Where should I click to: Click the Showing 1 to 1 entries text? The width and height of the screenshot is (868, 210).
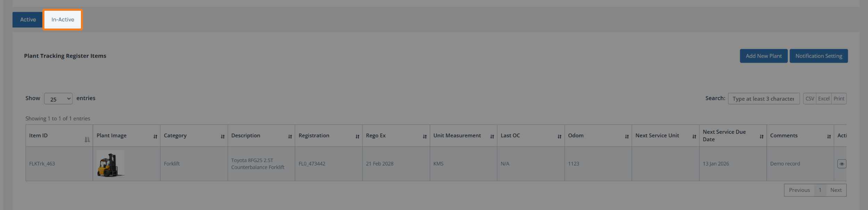(58, 119)
